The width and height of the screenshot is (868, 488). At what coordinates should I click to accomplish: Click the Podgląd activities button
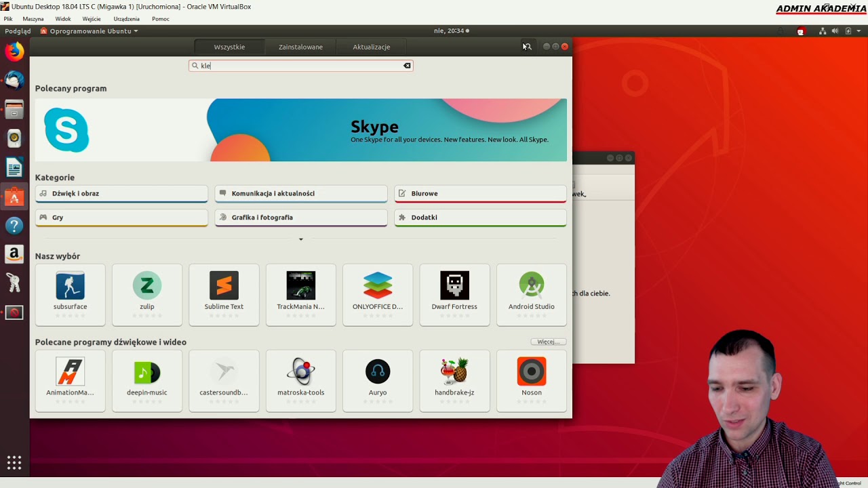tap(18, 31)
